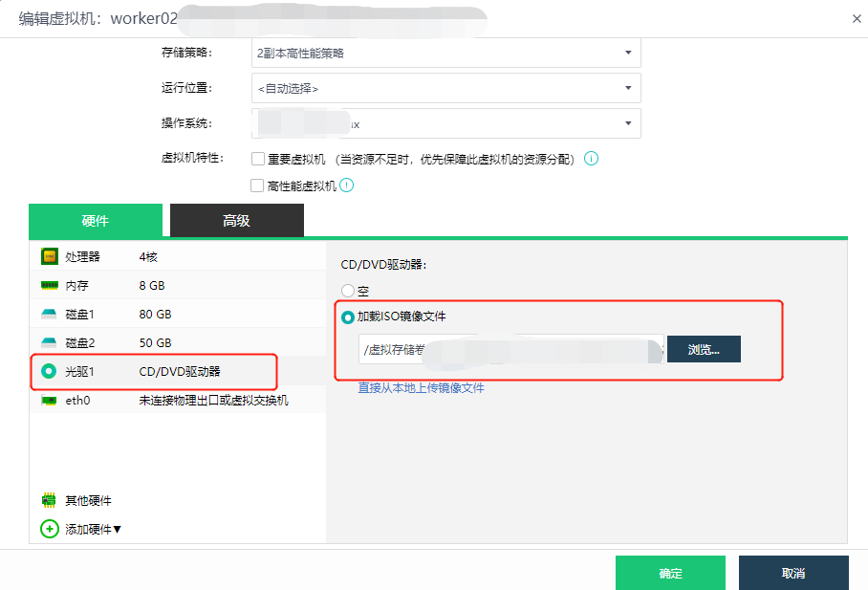This screenshot has height=590, width=868.
Task: Enable the 重要虚拟机 checkbox
Action: [x=258, y=159]
